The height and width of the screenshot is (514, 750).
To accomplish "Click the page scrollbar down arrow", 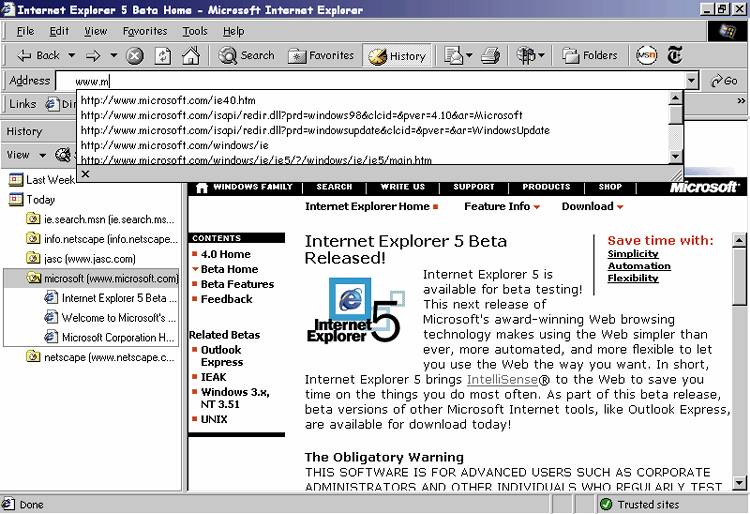I will pyautogui.click(x=739, y=483).
